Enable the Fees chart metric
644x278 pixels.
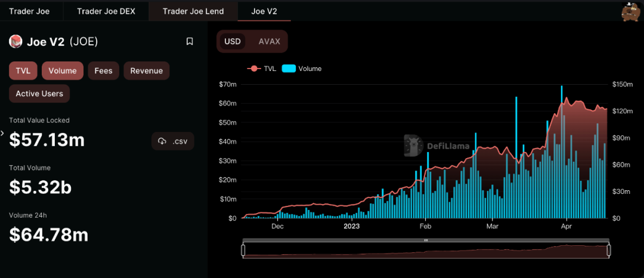[x=103, y=70]
